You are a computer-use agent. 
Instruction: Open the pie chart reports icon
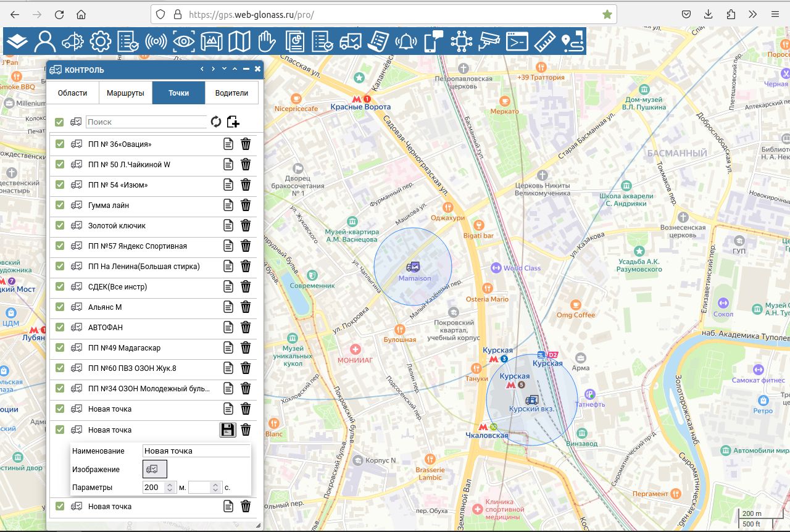[x=295, y=41]
